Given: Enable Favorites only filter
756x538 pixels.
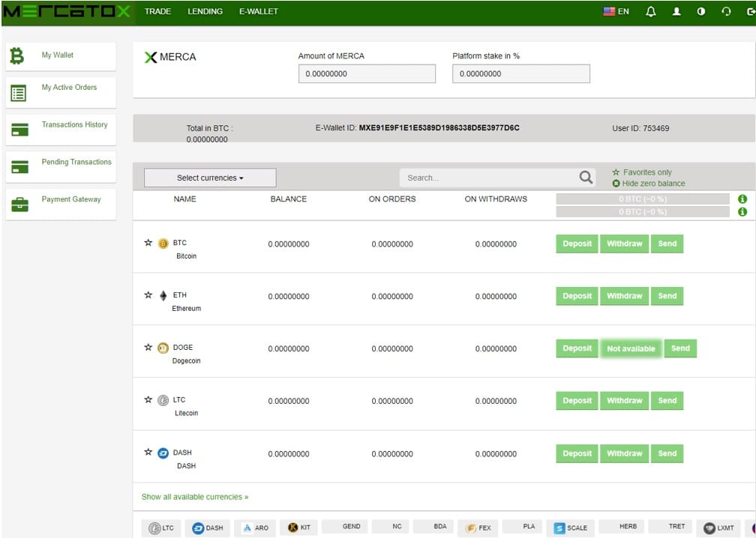Looking at the screenshot, I should coord(642,172).
